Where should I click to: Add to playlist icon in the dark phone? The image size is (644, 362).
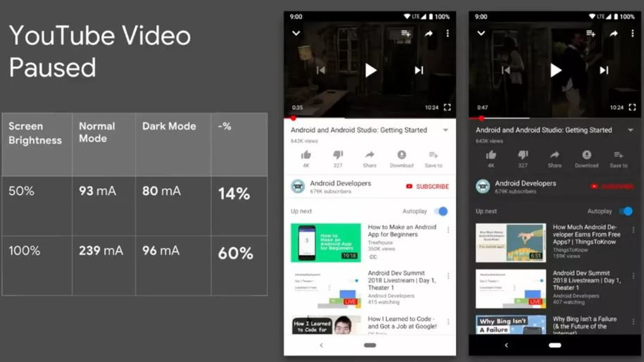(x=591, y=33)
